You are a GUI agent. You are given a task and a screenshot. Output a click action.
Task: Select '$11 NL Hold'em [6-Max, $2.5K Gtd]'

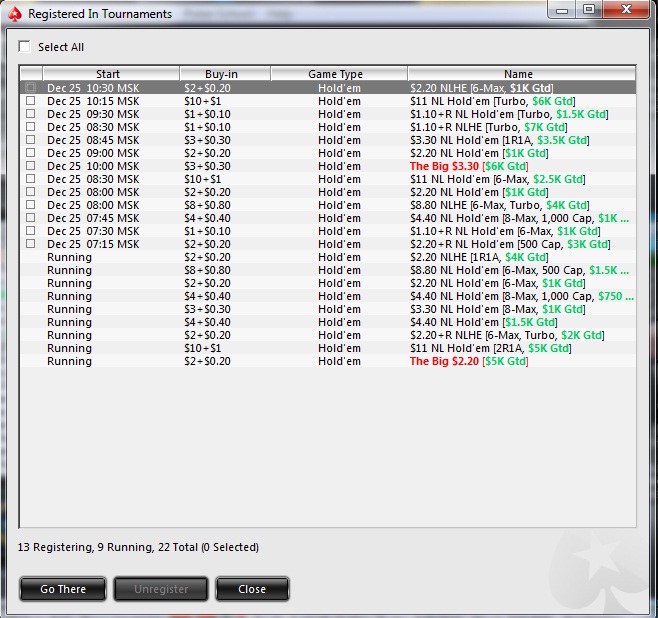click(x=498, y=179)
